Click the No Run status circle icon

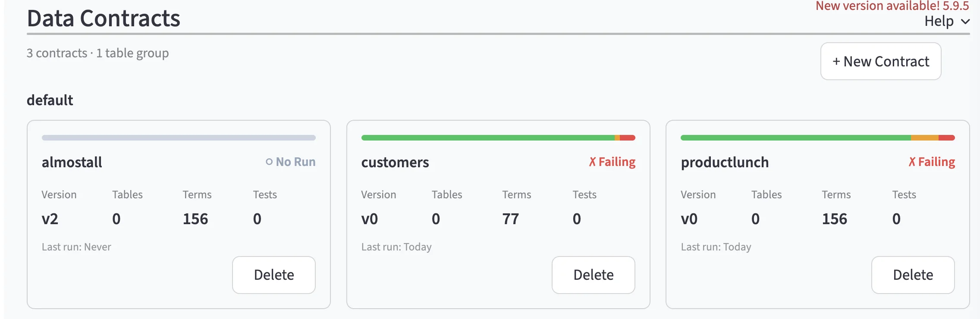269,162
